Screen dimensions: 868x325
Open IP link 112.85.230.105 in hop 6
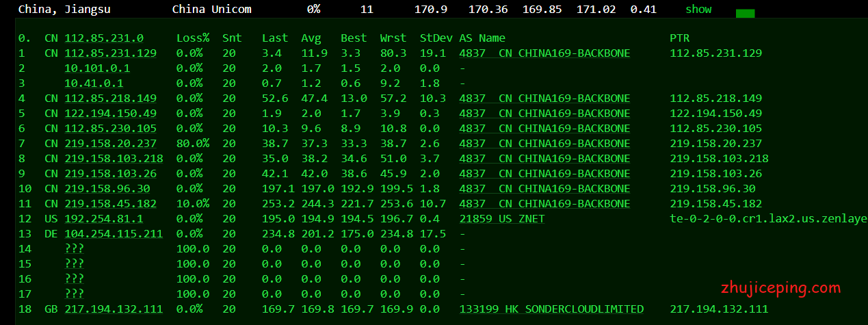[110, 129]
